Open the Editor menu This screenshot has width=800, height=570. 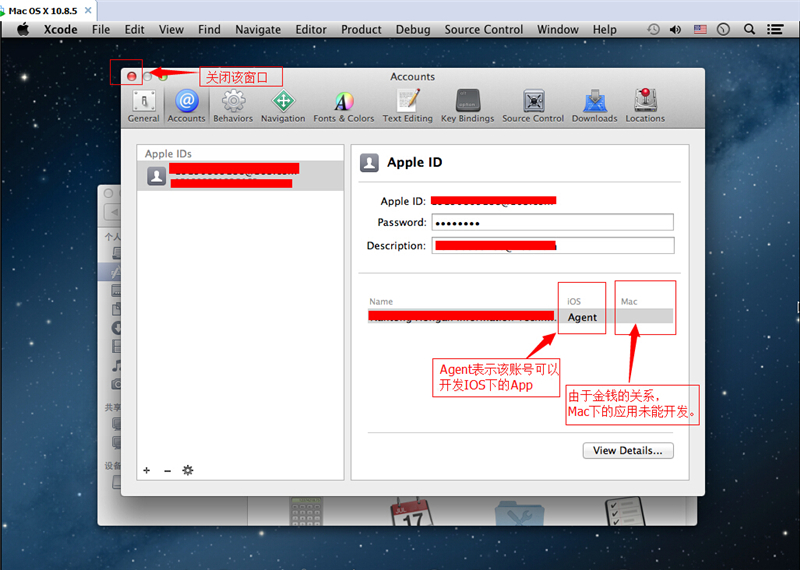pos(311,30)
